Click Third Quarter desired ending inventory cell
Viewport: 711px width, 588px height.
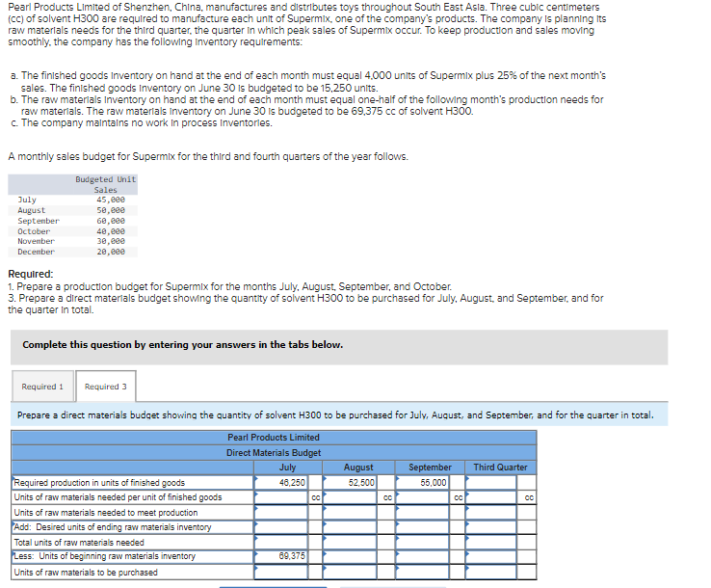[x=491, y=527]
